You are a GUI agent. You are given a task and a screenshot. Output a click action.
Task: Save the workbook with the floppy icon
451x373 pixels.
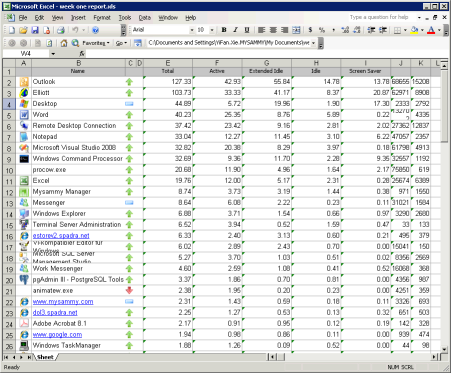tap(35, 30)
